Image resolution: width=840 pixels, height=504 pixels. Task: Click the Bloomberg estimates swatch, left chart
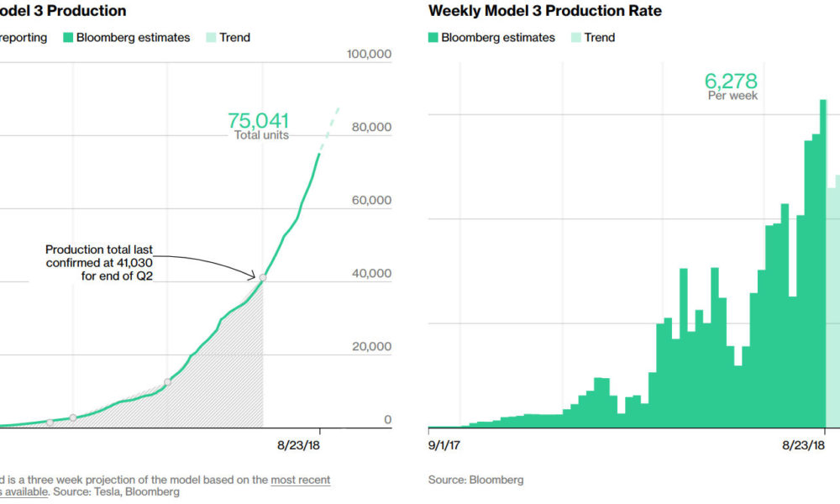68,38
